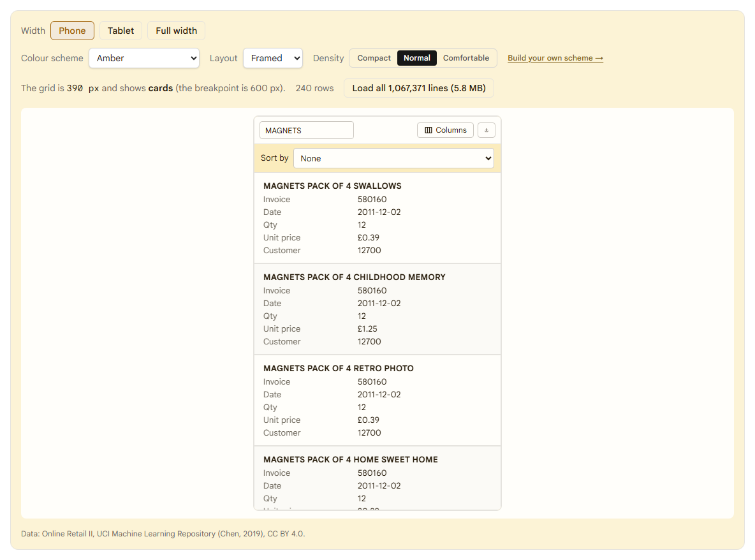The height and width of the screenshot is (560, 755).
Task: Switch grid width to Tablet
Action: coord(121,31)
